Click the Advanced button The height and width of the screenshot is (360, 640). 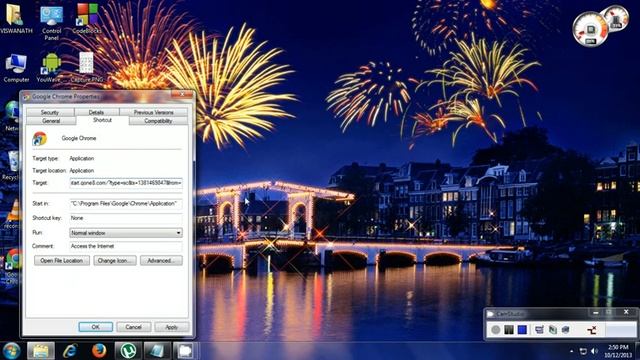tap(161, 260)
